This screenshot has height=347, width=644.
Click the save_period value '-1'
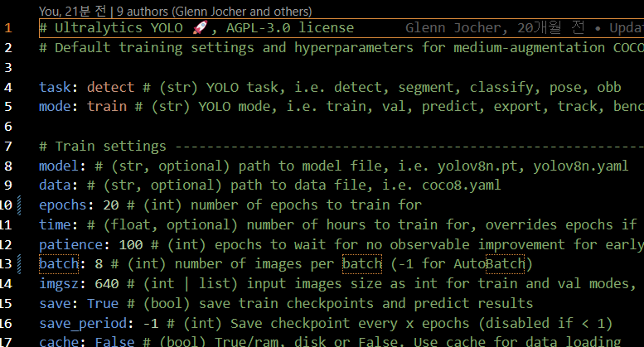click(x=151, y=324)
